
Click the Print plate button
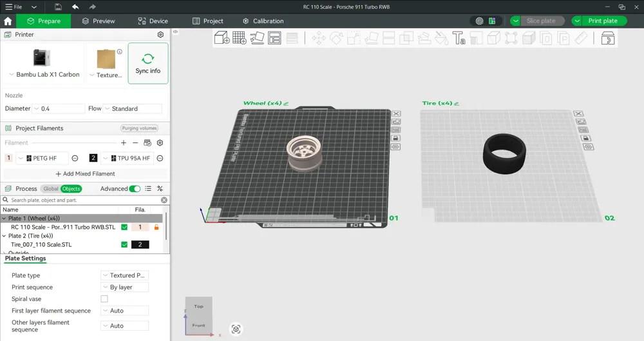tap(603, 21)
